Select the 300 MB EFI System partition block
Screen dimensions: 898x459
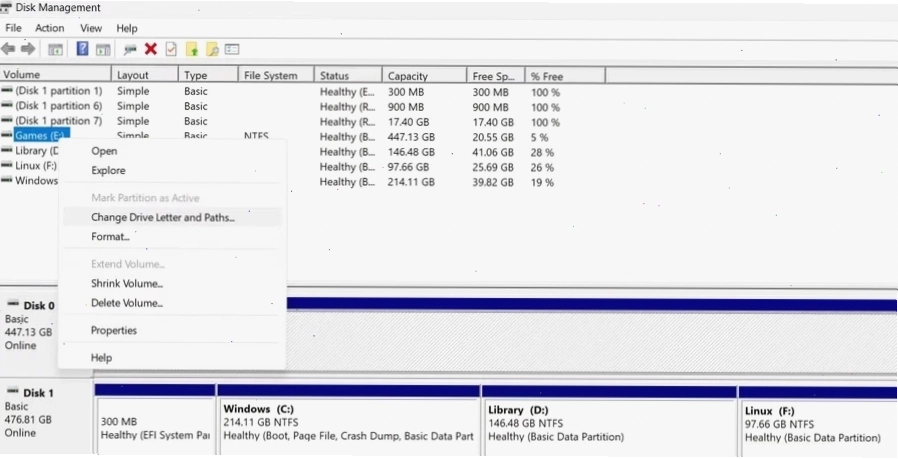click(155, 421)
